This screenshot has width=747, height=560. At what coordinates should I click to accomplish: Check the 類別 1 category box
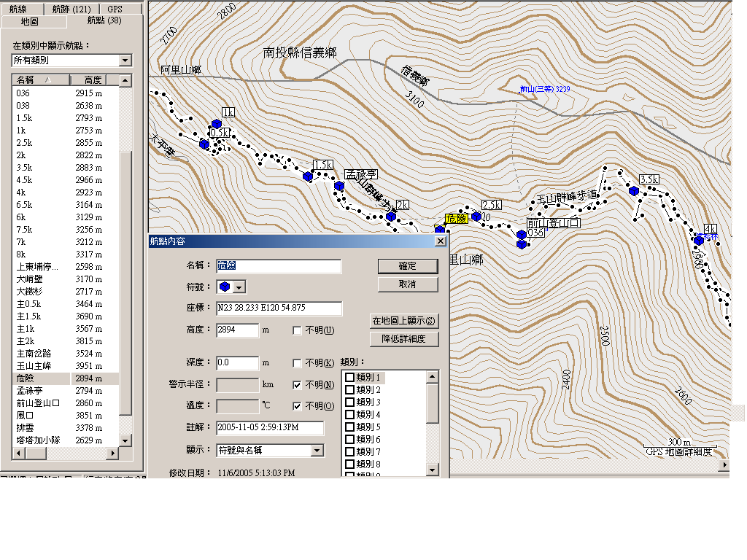(x=349, y=378)
